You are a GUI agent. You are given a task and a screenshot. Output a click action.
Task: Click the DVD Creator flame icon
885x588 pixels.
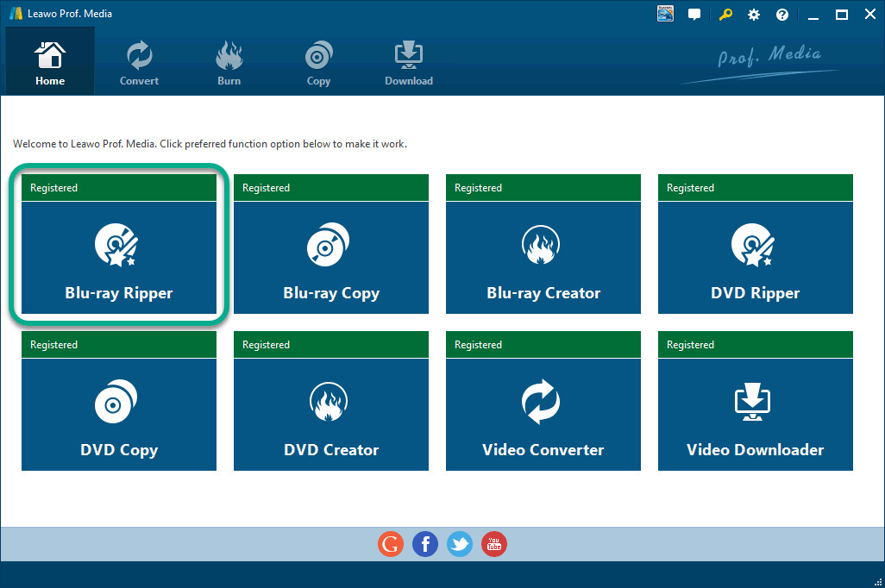(329, 401)
